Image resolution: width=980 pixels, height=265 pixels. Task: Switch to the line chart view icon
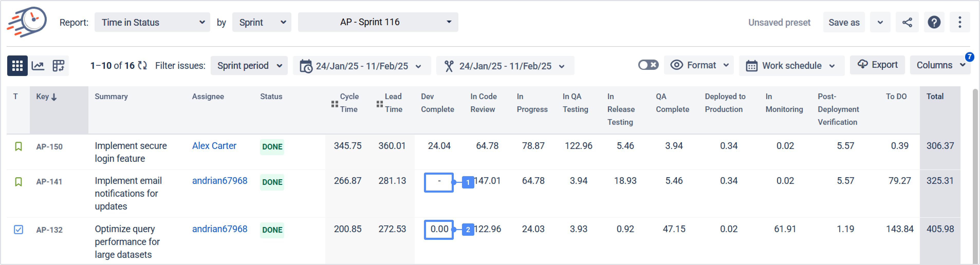[38, 66]
